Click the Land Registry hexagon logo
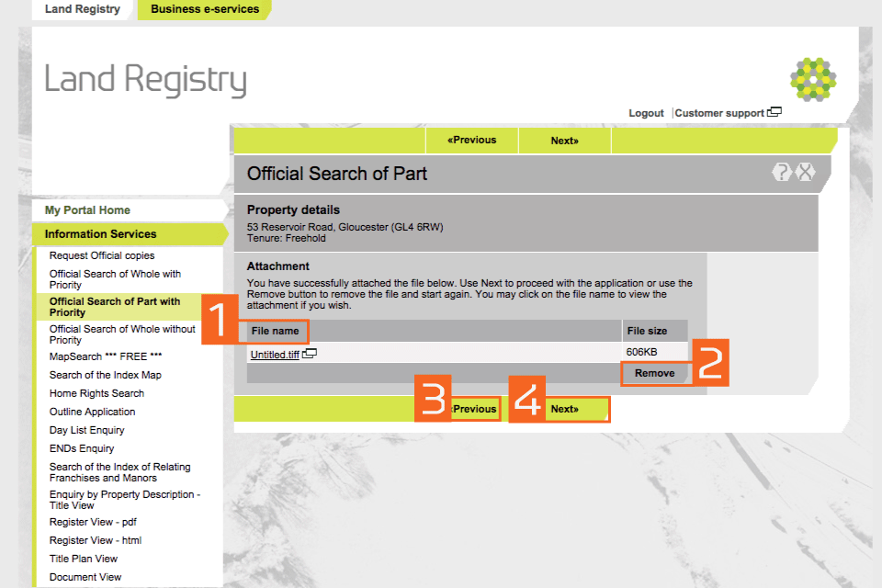The height and width of the screenshot is (588, 882). pyautogui.click(x=813, y=79)
